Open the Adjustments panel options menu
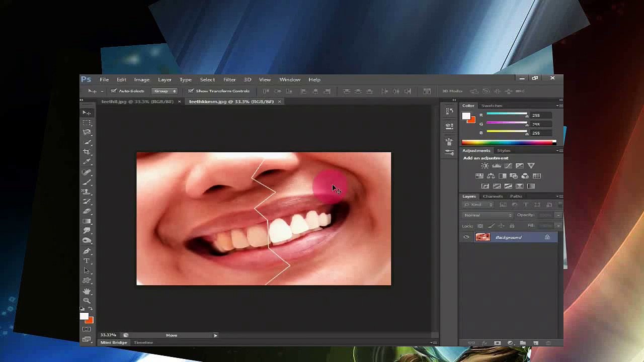The width and height of the screenshot is (644, 362). pos(560,150)
